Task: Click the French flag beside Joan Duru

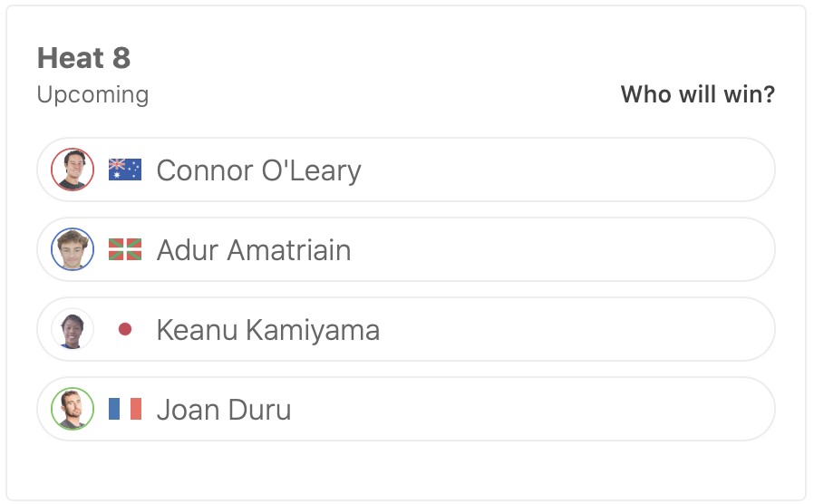Action: (x=125, y=409)
